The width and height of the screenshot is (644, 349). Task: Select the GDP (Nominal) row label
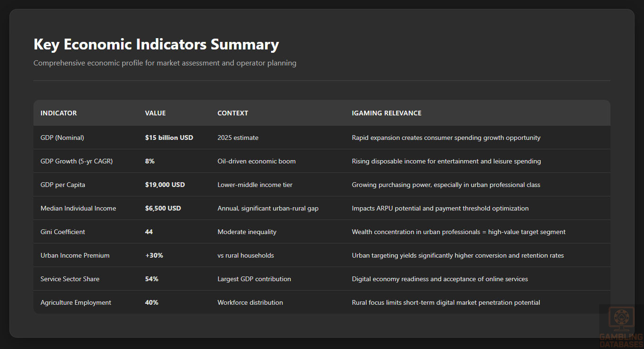pyautogui.click(x=62, y=138)
